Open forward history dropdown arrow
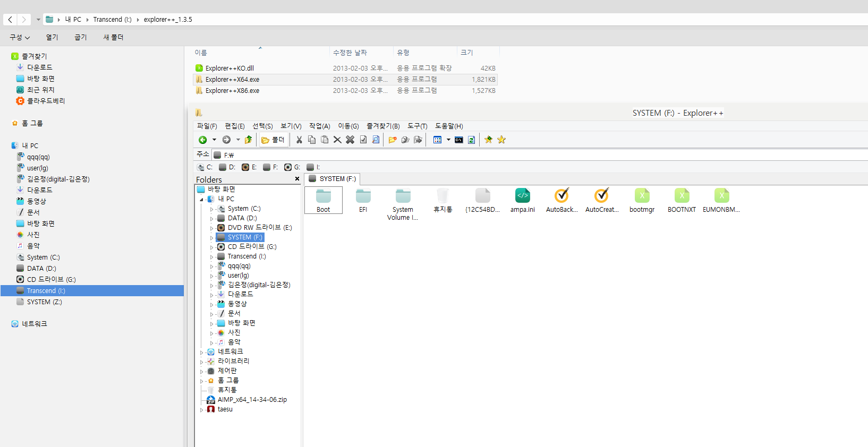The image size is (868, 447). point(238,140)
